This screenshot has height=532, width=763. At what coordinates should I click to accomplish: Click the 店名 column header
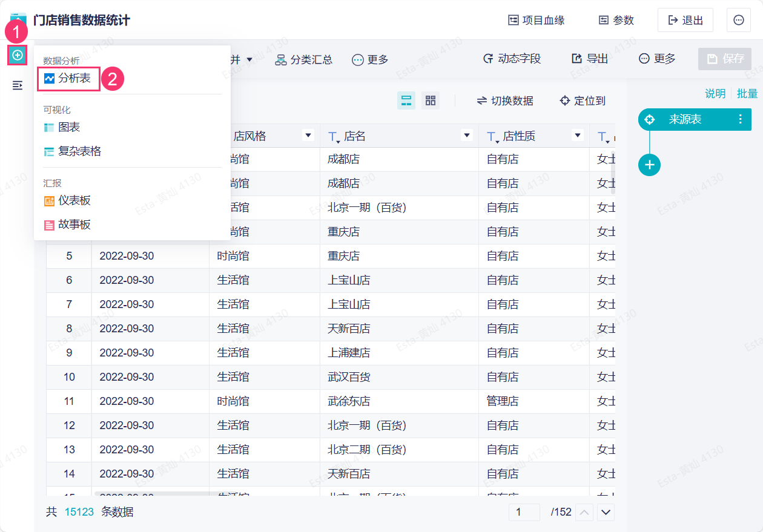tap(399, 136)
